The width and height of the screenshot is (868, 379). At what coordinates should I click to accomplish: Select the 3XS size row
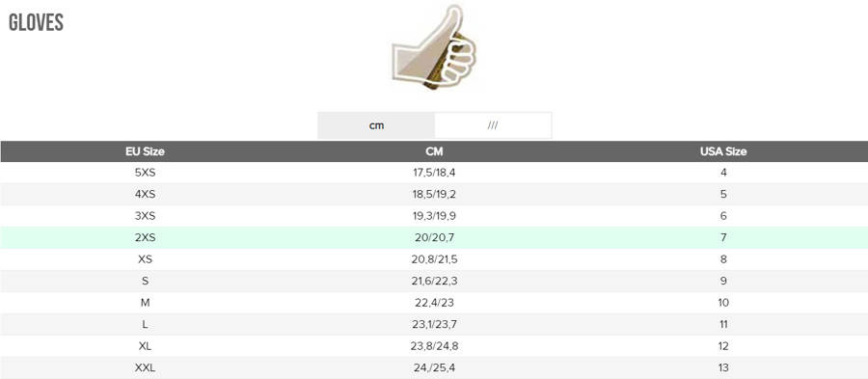coord(434,216)
